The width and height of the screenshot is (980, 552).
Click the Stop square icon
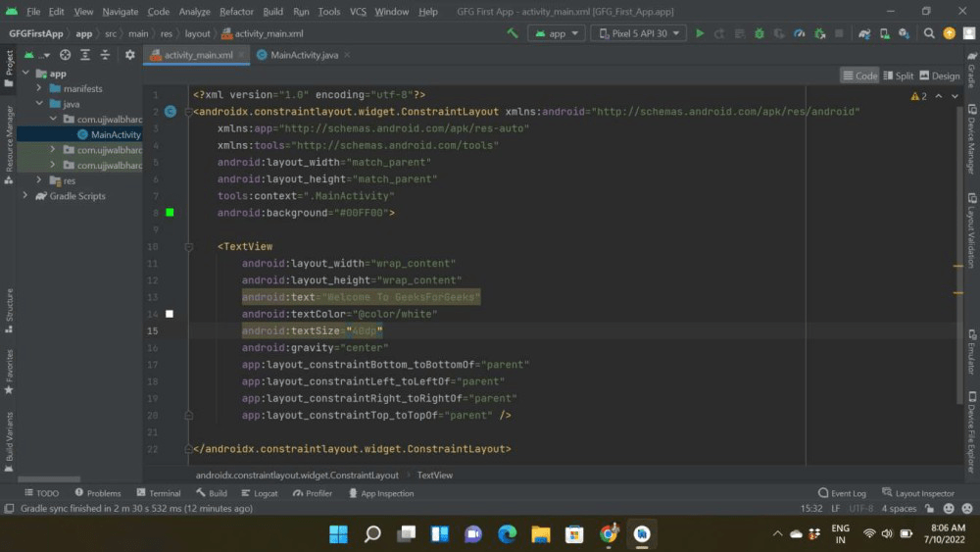[840, 33]
